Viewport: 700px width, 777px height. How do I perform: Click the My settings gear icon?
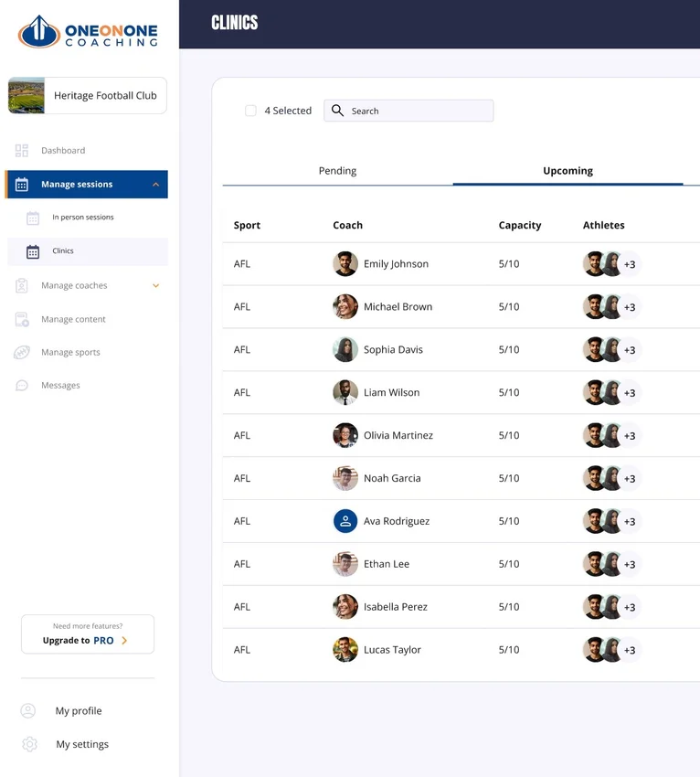[30, 744]
